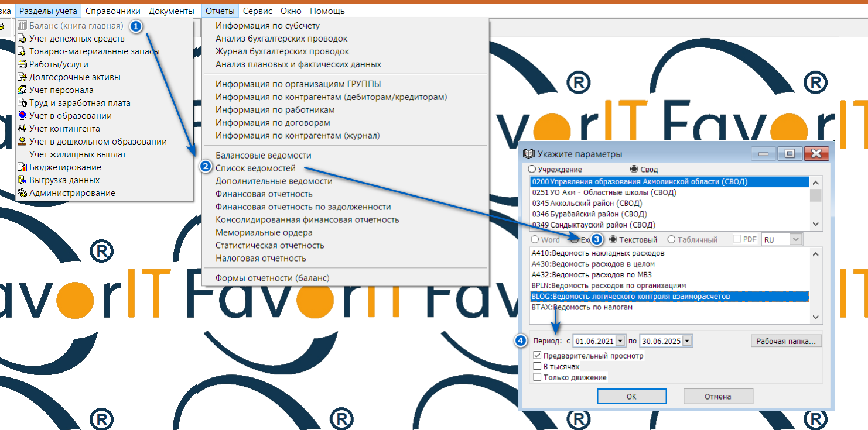Expand the period start date dropdown
This screenshot has height=430, width=868.
[620, 340]
